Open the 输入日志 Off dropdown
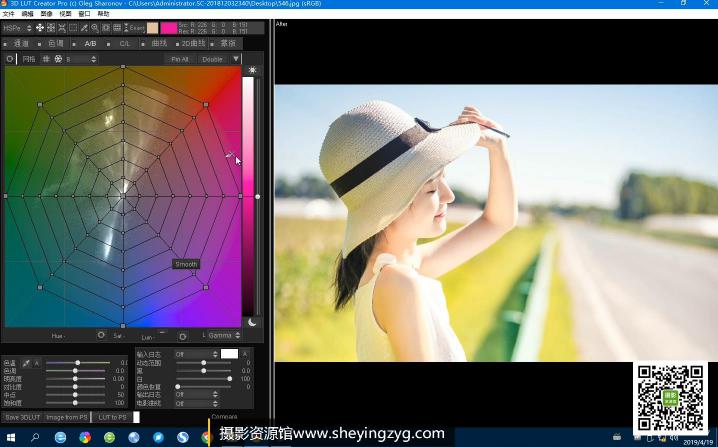This screenshot has width=718, height=447. (195, 354)
